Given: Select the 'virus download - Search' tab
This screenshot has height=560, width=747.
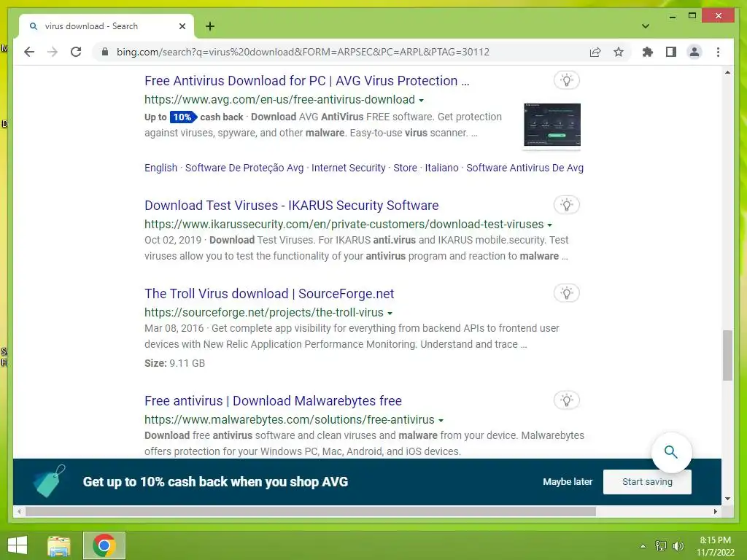Looking at the screenshot, I should point(107,26).
